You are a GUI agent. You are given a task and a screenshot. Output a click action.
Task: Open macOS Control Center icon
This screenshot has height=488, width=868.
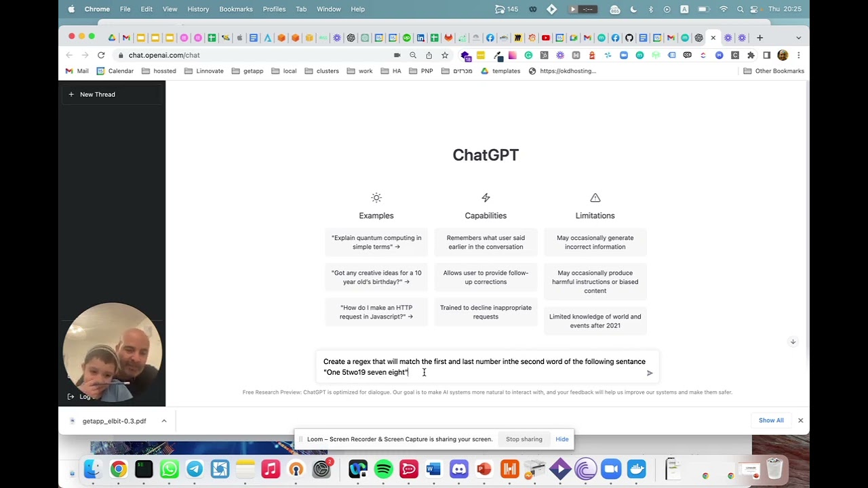(755, 9)
